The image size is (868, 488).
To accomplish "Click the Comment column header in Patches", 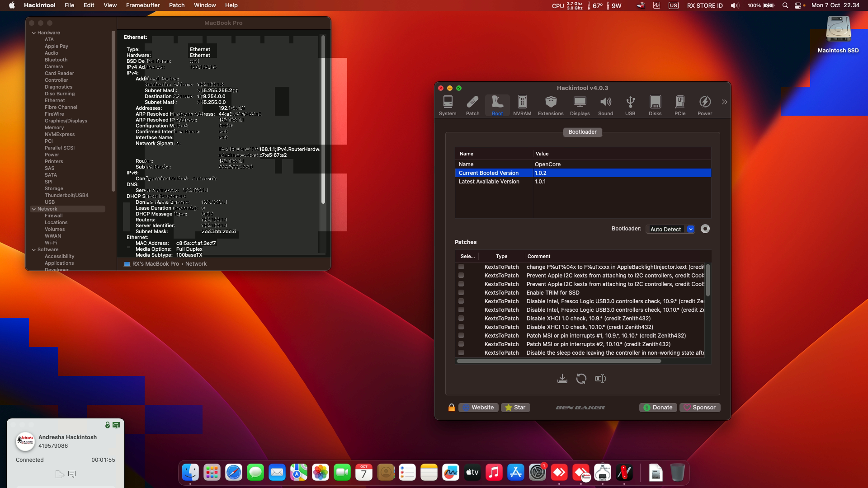I will tap(539, 256).
